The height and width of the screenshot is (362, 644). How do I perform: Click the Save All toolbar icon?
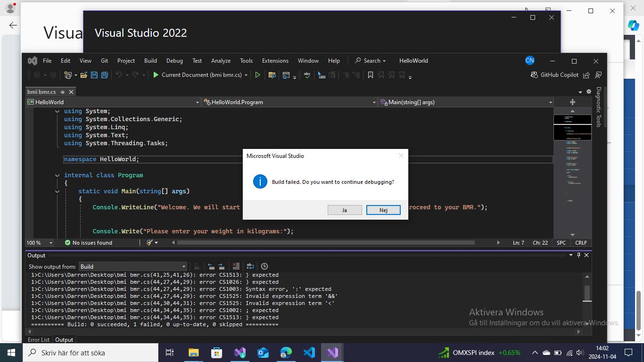coord(104,75)
